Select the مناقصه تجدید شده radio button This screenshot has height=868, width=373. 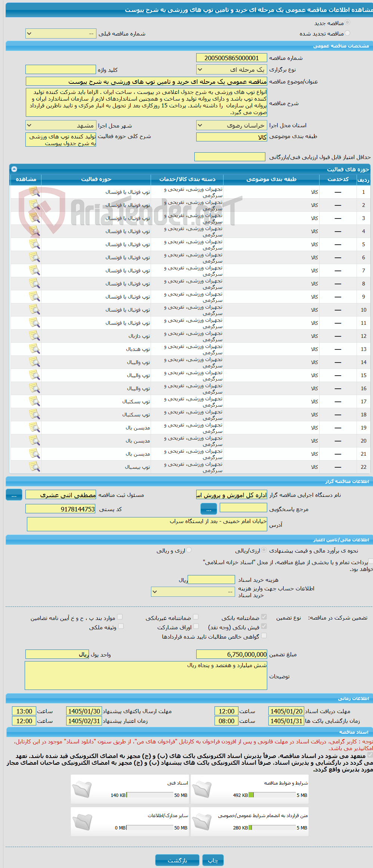coord(348,33)
